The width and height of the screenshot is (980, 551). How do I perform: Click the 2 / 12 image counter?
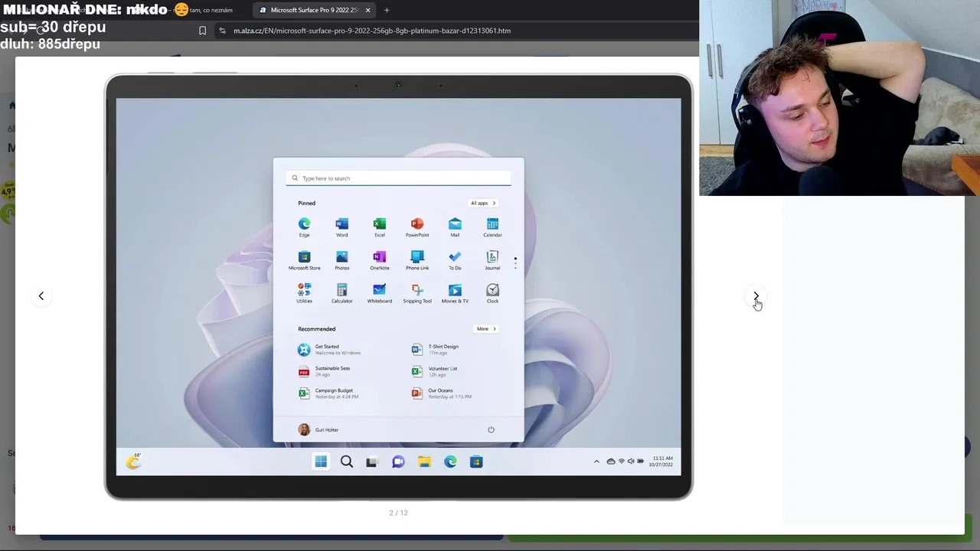coord(398,513)
